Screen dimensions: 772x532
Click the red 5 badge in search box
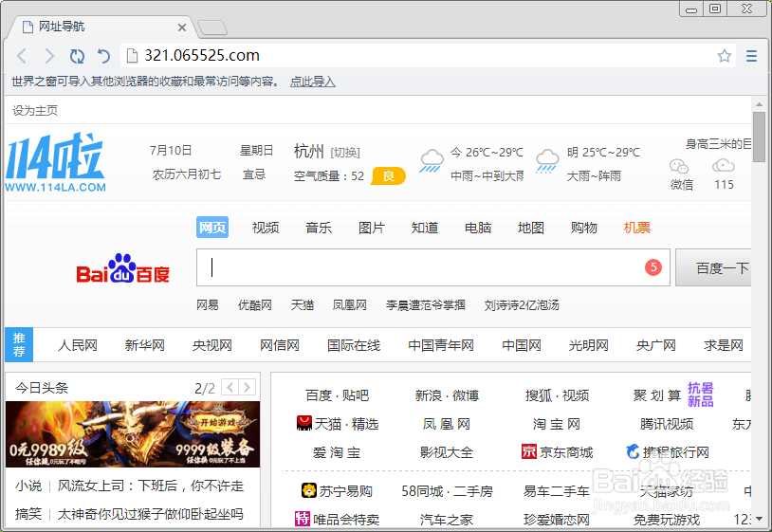pos(653,267)
